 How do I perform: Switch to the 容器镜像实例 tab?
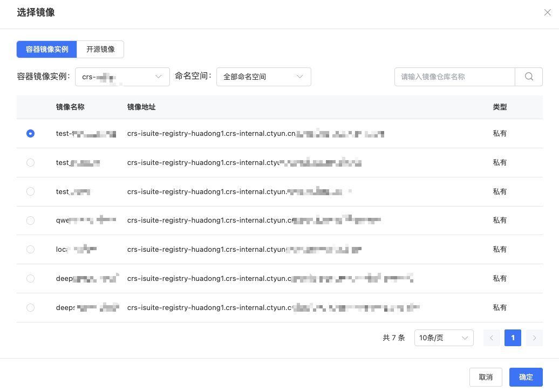pos(47,49)
